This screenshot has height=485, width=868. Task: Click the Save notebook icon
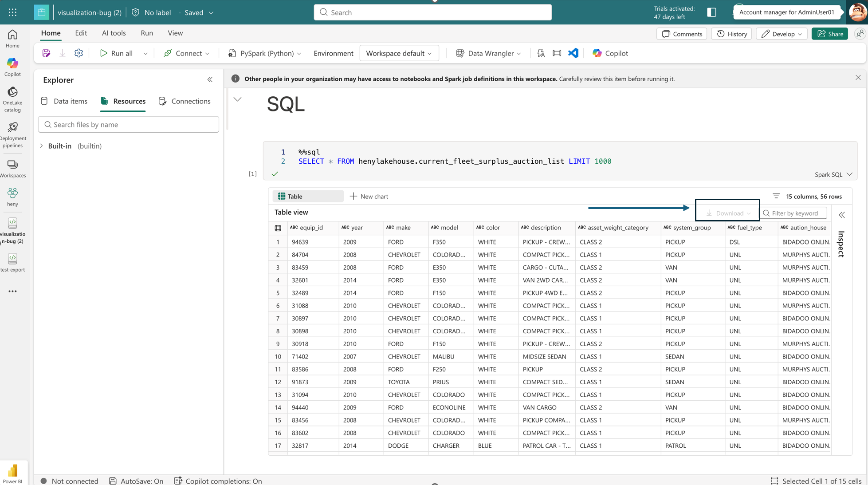pyautogui.click(x=46, y=53)
